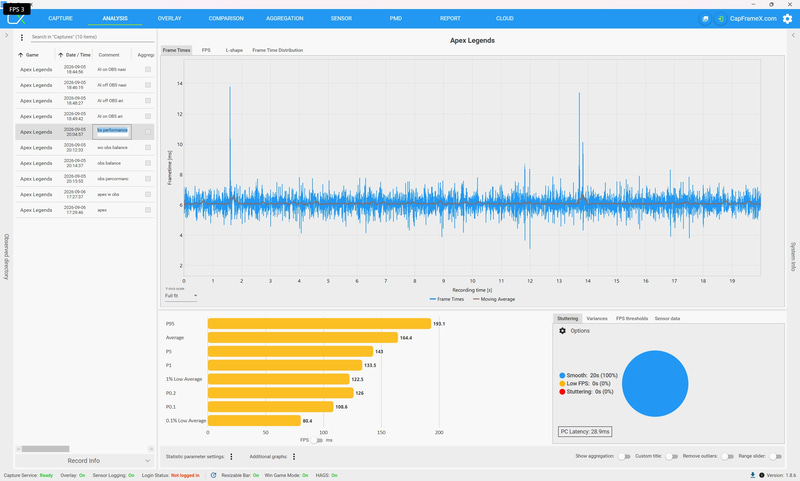Switch to the AGGREGATION tab
The image size is (800, 481).
point(285,18)
